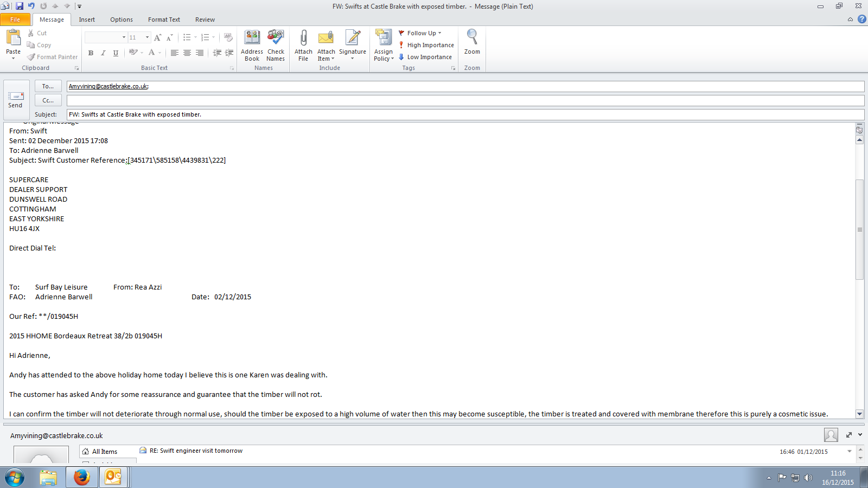The width and height of the screenshot is (868, 488).
Task: Open 'RE: Swift engineer visit tomorrow' item
Action: tap(196, 451)
